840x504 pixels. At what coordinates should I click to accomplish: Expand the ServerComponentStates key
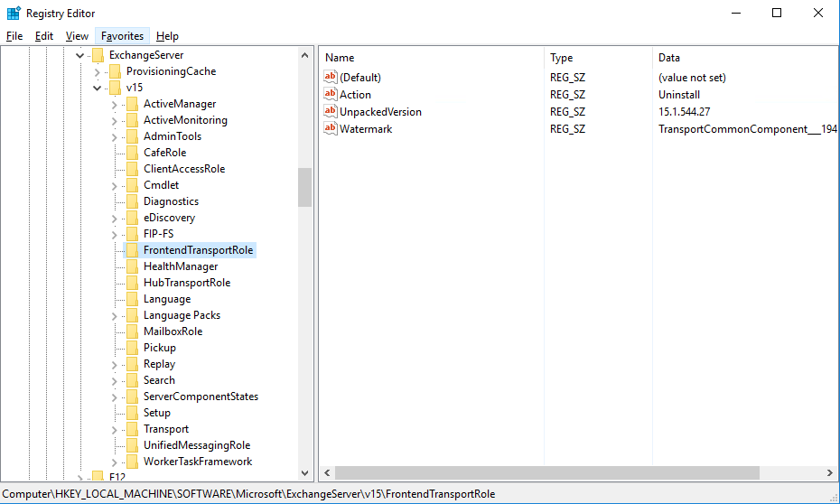(x=114, y=397)
